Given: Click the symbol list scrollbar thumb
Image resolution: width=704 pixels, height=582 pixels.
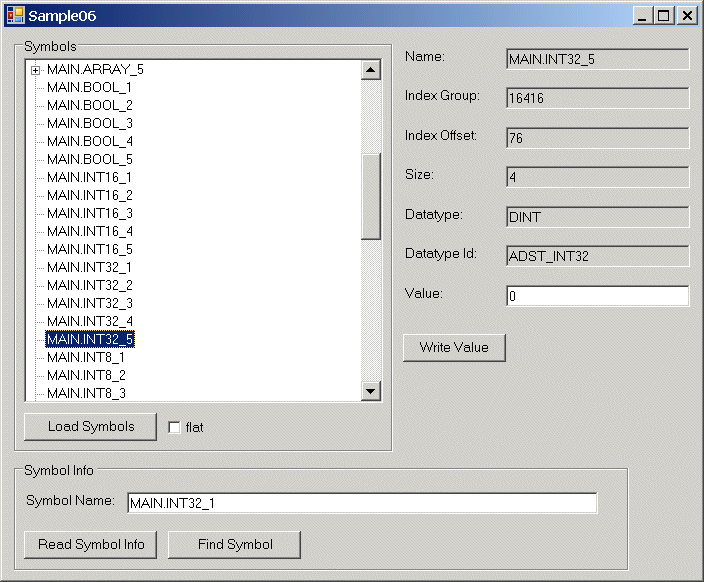Looking at the screenshot, I should coord(371,196).
